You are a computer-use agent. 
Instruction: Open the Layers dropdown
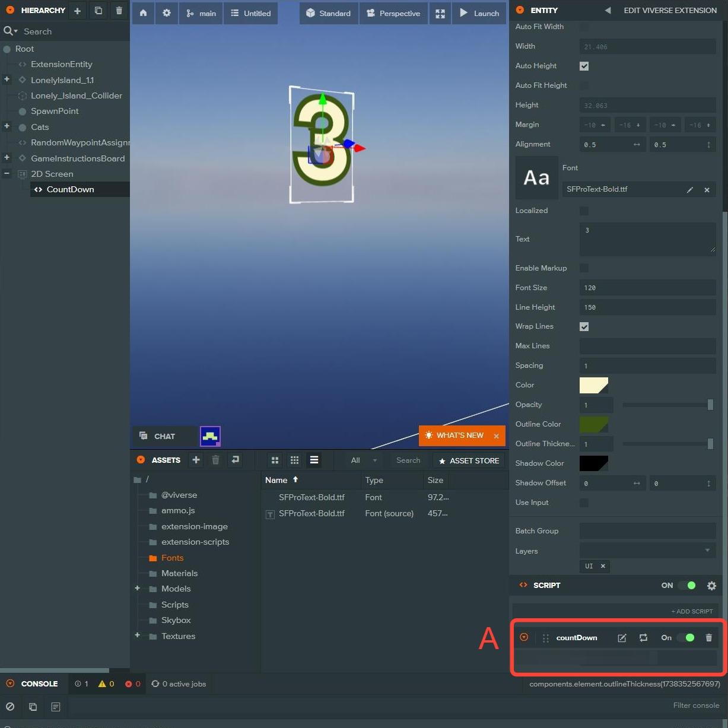point(647,551)
